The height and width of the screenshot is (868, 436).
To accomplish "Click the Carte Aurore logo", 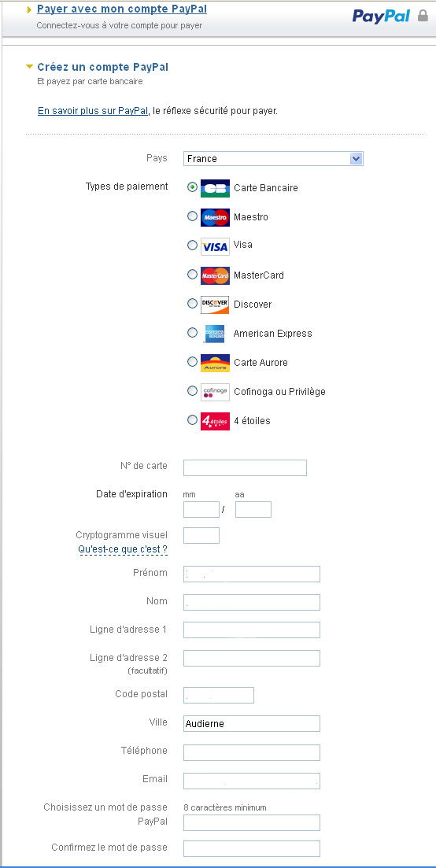I will click(215, 363).
